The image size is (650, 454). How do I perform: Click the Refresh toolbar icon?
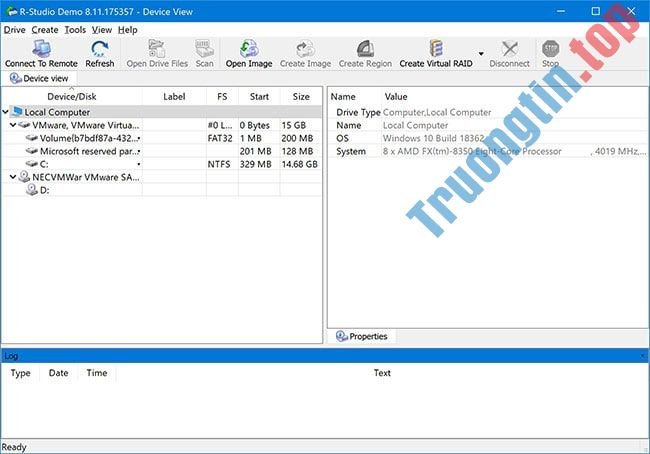click(100, 48)
